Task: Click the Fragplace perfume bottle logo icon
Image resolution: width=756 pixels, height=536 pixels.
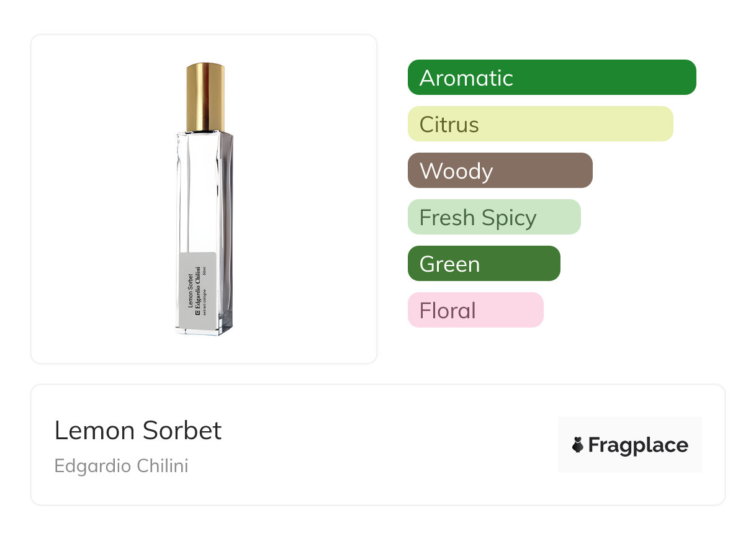Action: pos(578,445)
